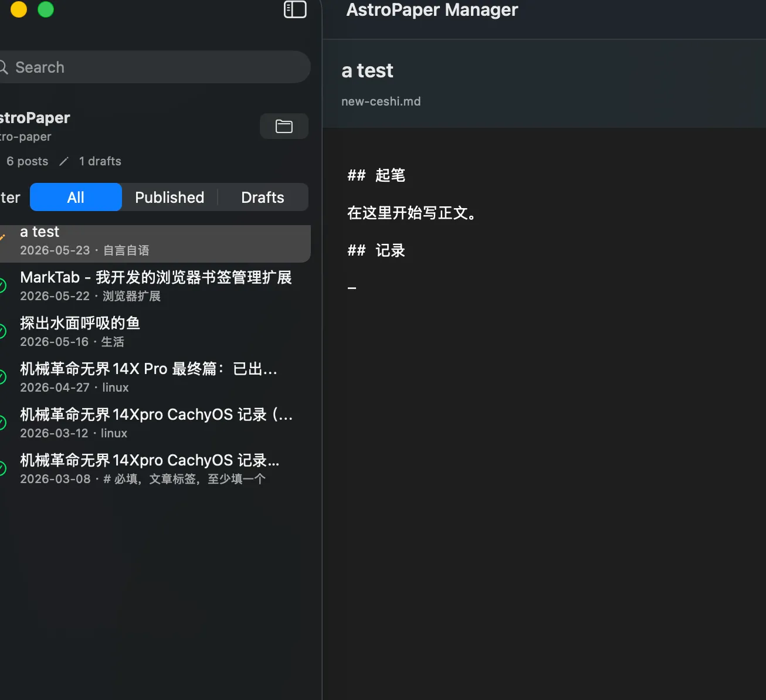Image resolution: width=766 pixels, height=700 pixels.
Task: Click the check icon on the 2026-04-27 post
Action: click(2, 377)
